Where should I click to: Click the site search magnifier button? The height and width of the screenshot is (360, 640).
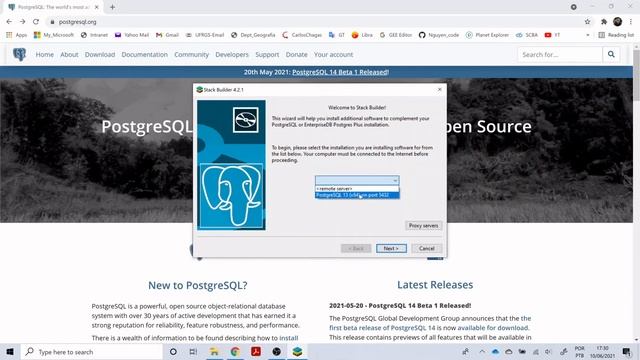point(611,54)
